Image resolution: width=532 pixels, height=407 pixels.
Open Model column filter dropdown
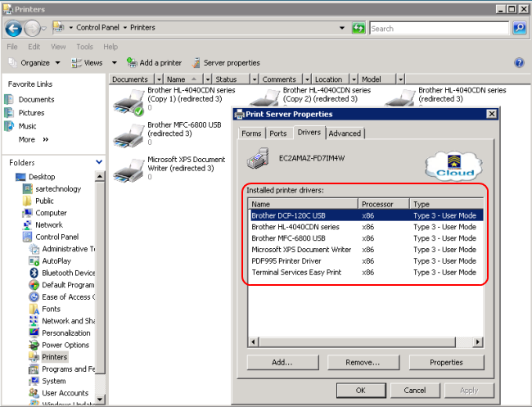point(401,79)
